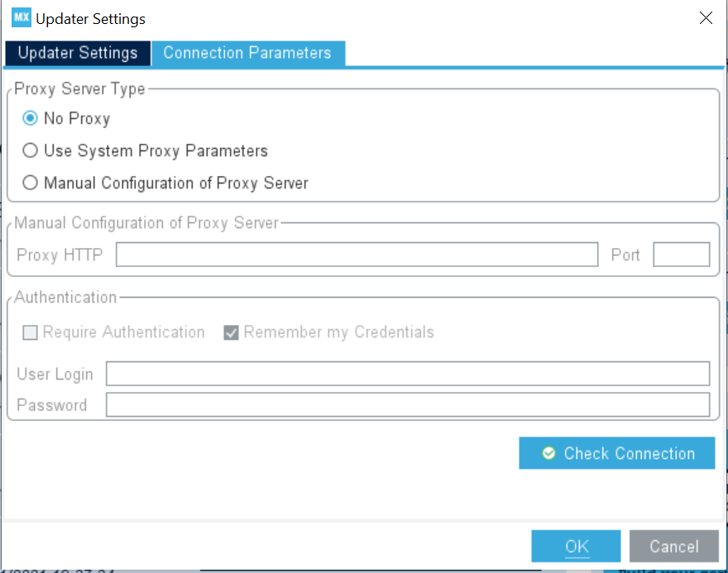Click the MX application logo icon
The width and height of the screenshot is (728, 573).
pos(22,17)
